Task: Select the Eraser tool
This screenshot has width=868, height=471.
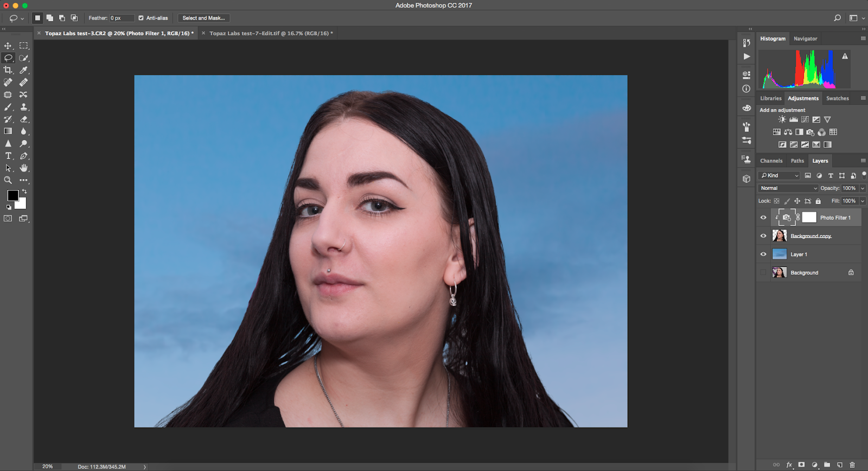Action: click(x=23, y=119)
